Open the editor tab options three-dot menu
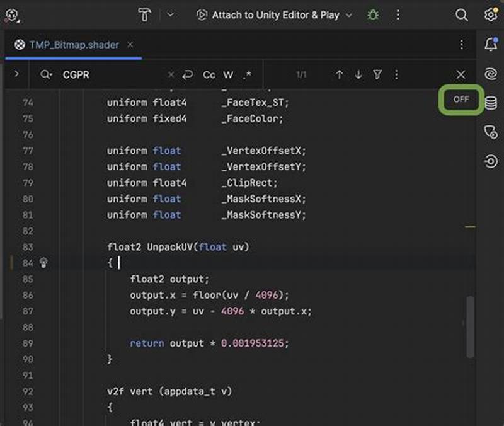The height and width of the screenshot is (426, 504). point(462,45)
